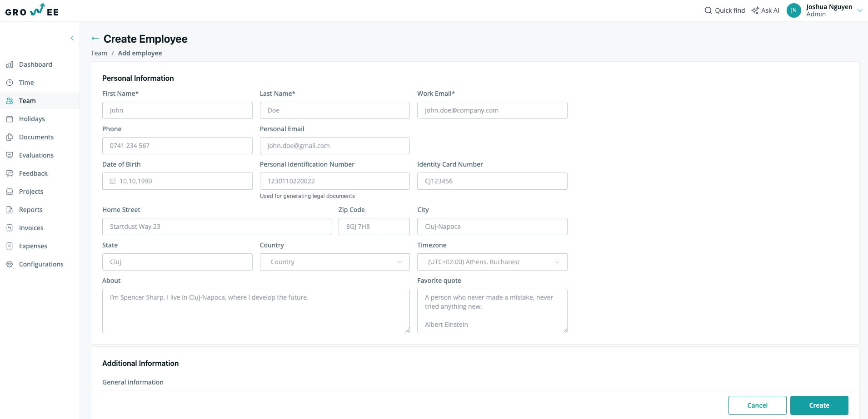Click the Personal Information heading
Screen dimensions: 868x419
tap(138, 78)
